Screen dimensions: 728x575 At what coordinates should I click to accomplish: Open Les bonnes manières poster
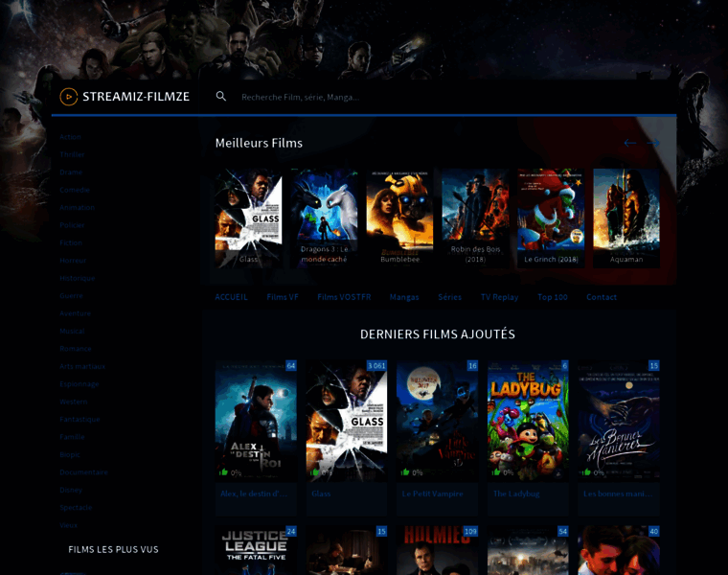(619, 421)
